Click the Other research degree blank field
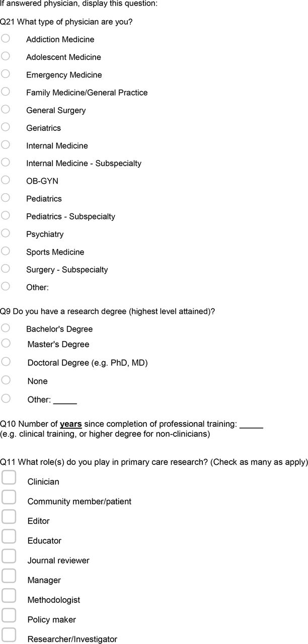Viewport: 308px width, 644px height. (x=65, y=400)
